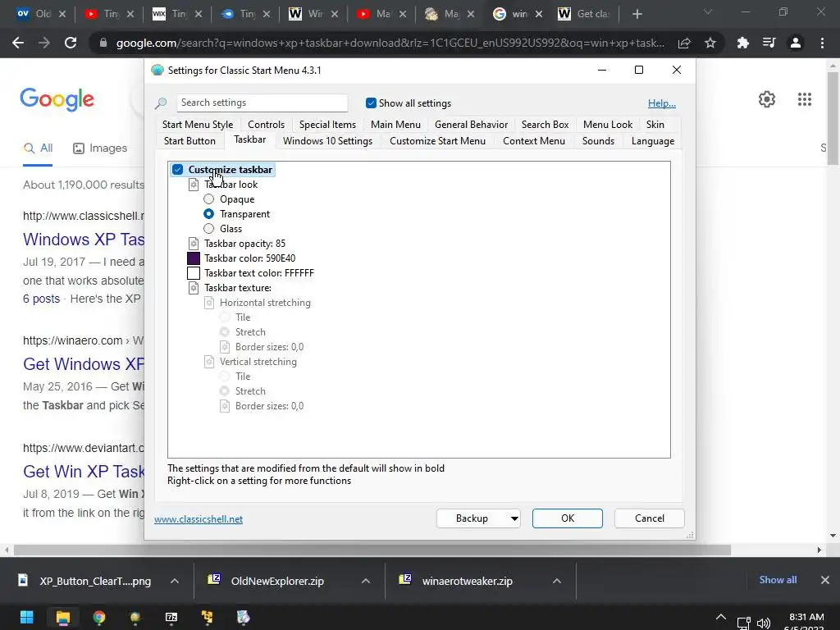Screen dimensions: 840x630
Task: Click the Windows Start button
Action: click(27, 617)
